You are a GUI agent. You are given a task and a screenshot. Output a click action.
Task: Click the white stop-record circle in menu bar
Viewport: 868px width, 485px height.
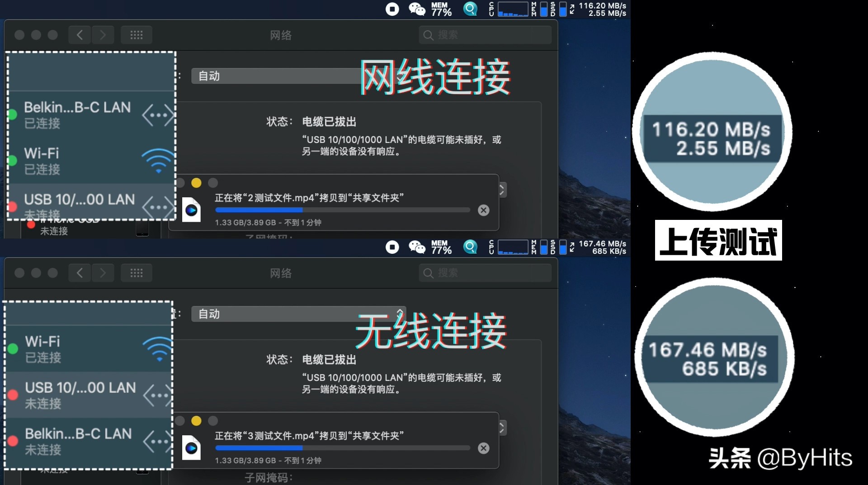click(392, 9)
